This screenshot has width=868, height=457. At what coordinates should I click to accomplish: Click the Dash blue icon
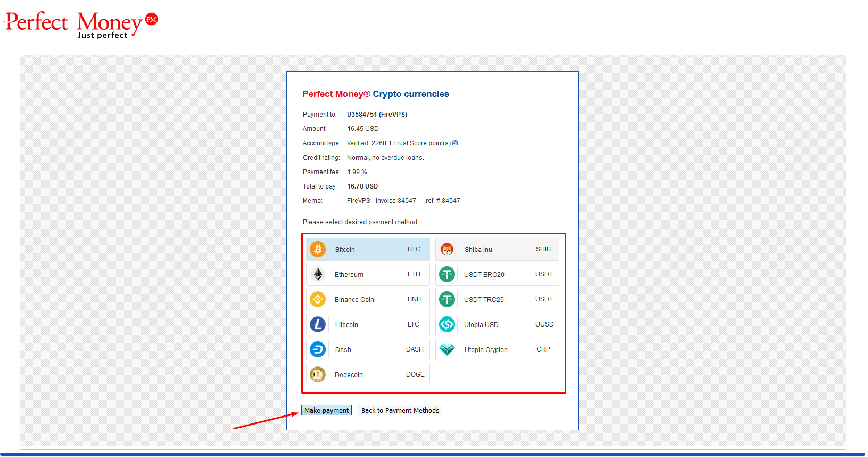pyautogui.click(x=318, y=349)
